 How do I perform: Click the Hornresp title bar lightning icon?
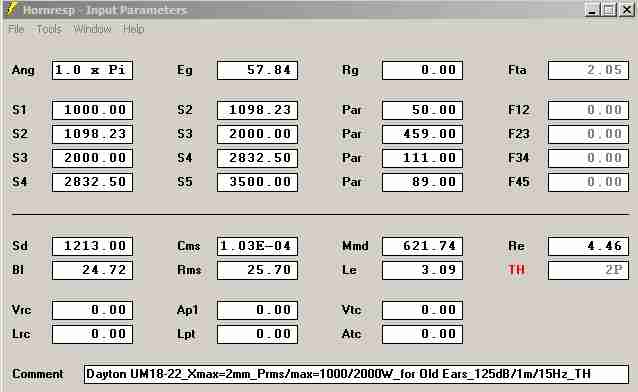tap(12, 9)
